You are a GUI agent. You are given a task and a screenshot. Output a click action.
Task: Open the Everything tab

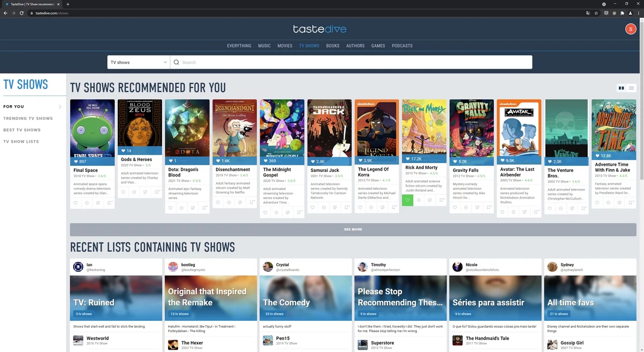[239, 46]
